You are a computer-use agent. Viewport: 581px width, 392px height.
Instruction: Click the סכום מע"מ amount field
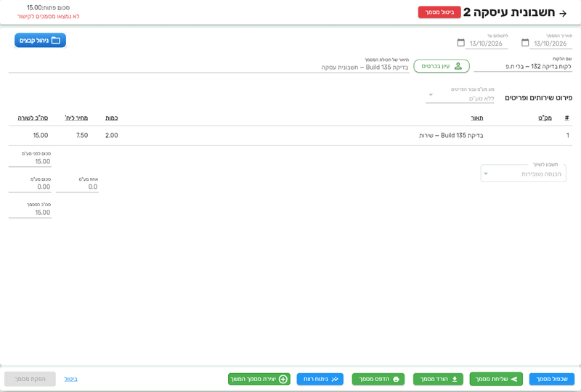coord(30,187)
